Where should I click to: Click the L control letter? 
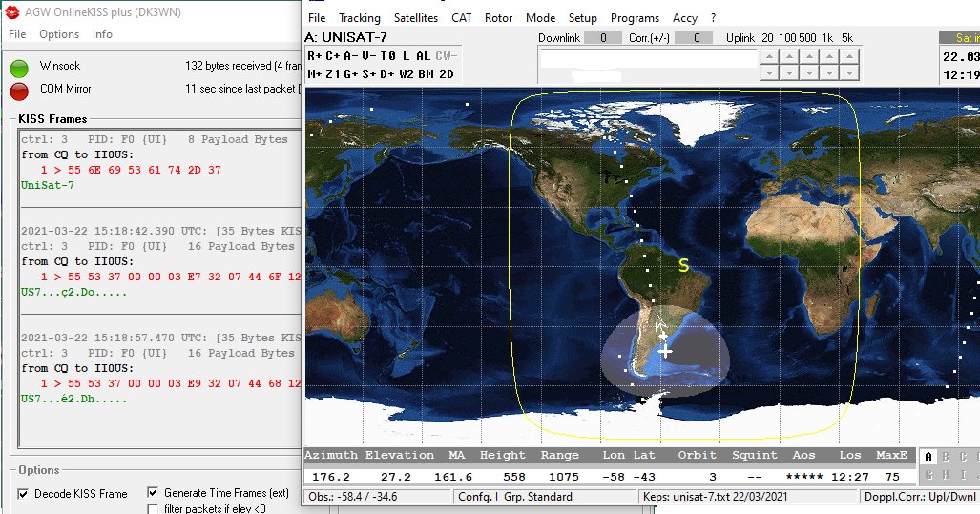coord(406,56)
